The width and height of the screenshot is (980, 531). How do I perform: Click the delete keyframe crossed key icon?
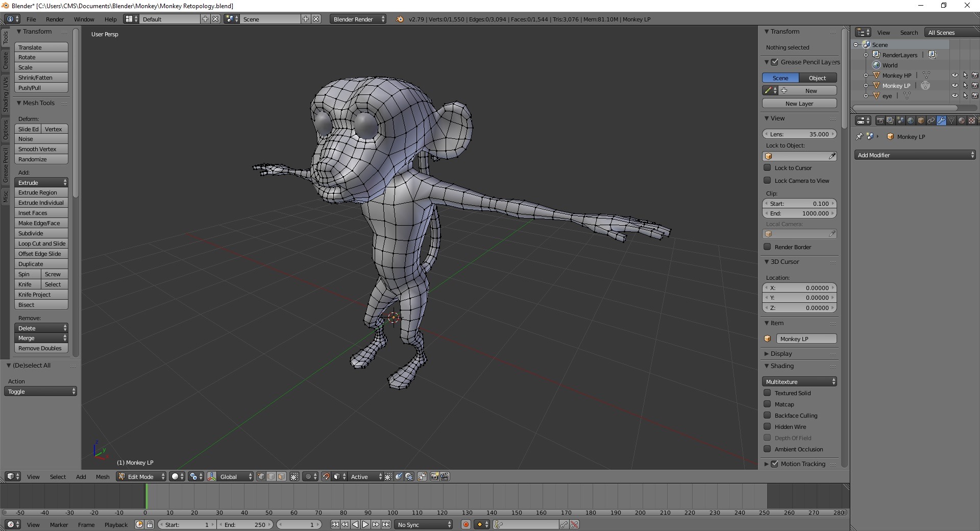tap(574, 524)
